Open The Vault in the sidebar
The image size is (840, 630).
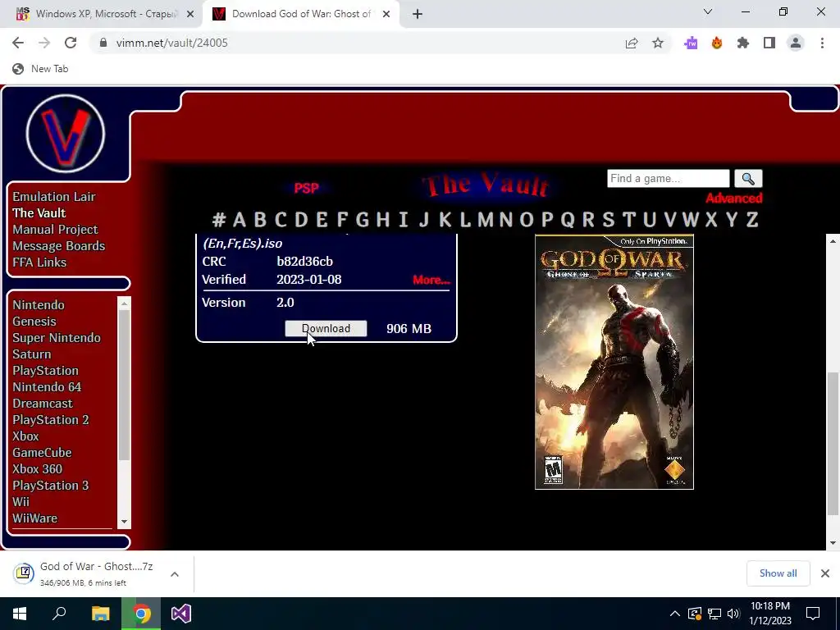39,212
